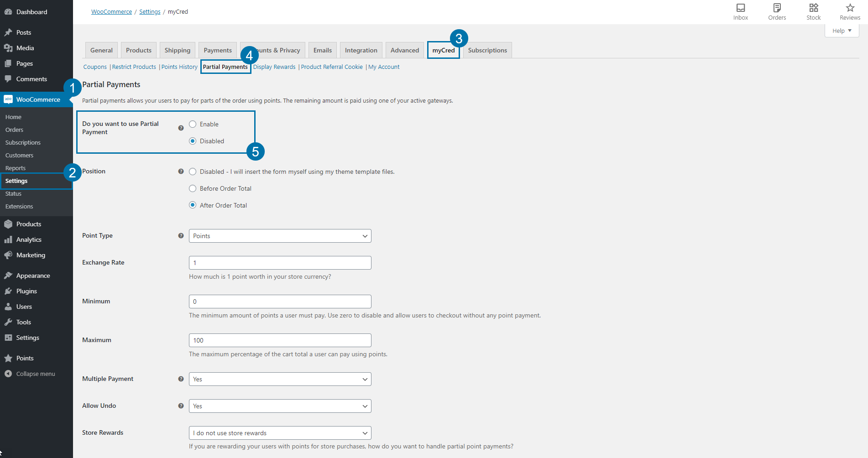Click the Posts pin icon

[x=8, y=32]
